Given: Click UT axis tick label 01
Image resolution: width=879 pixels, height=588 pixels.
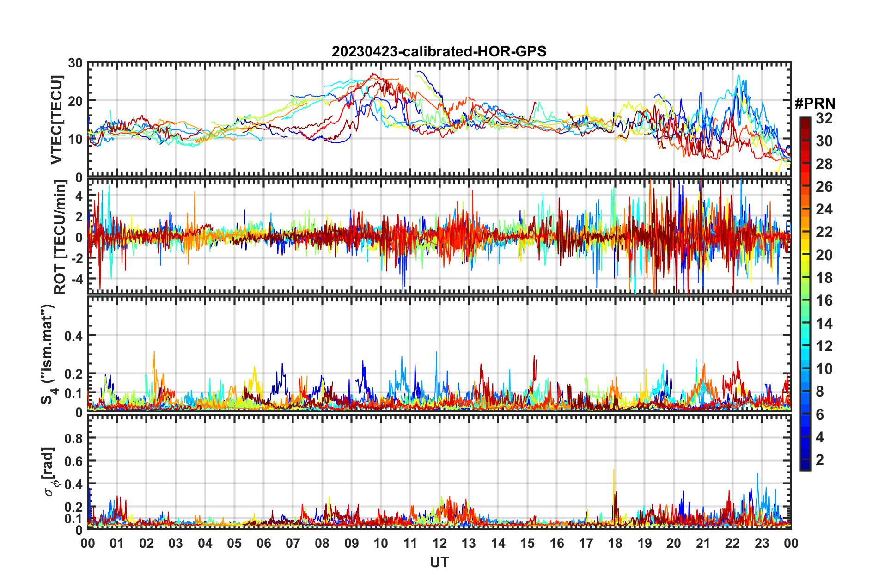Looking at the screenshot, I should [117, 543].
